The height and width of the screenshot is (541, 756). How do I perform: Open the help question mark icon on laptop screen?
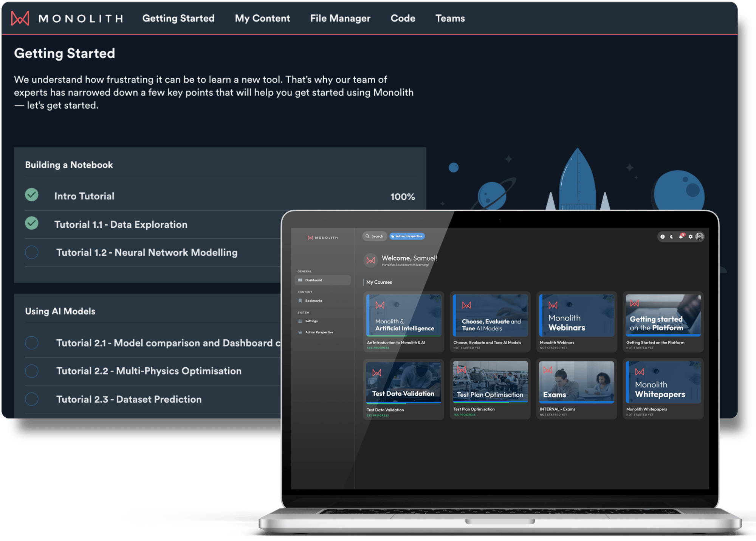(x=662, y=236)
